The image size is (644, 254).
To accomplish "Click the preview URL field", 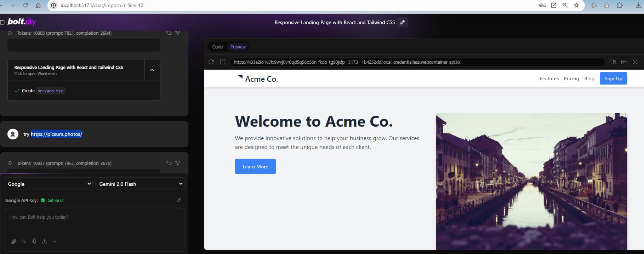I will (417, 62).
